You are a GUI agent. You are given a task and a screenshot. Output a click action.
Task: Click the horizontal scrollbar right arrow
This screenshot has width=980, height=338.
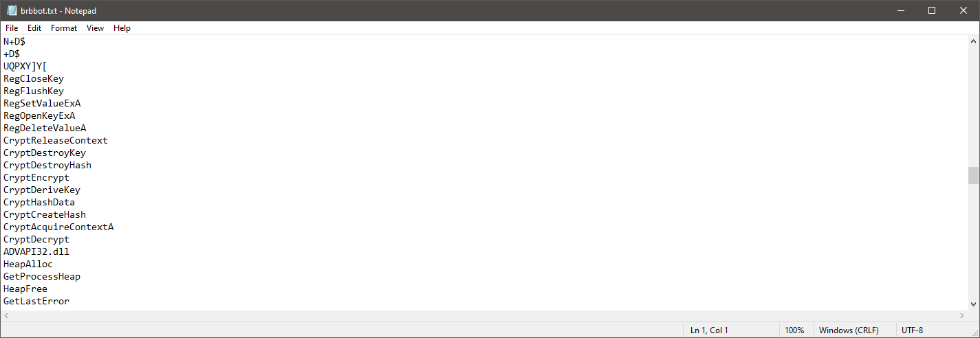click(962, 315)
